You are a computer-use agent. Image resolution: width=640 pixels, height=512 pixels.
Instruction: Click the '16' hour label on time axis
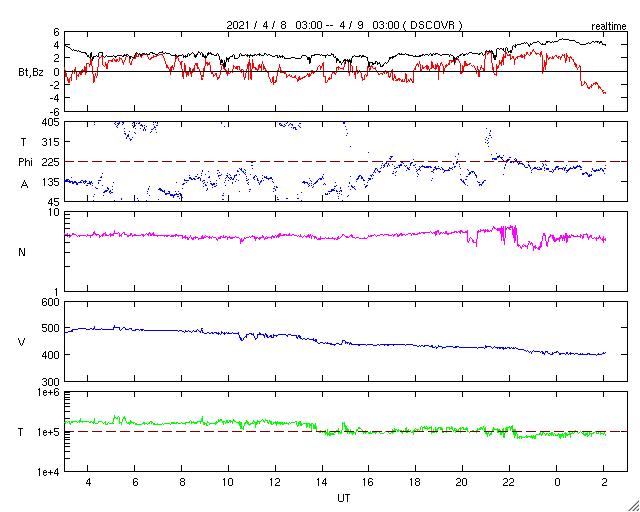pyautogui.click(x=369, y=482)
